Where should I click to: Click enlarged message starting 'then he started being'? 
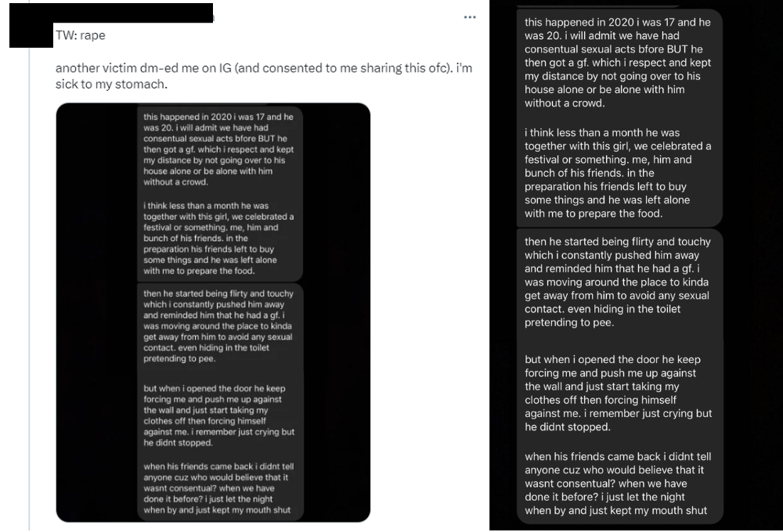pyautogui.click(x=618, y=282)
